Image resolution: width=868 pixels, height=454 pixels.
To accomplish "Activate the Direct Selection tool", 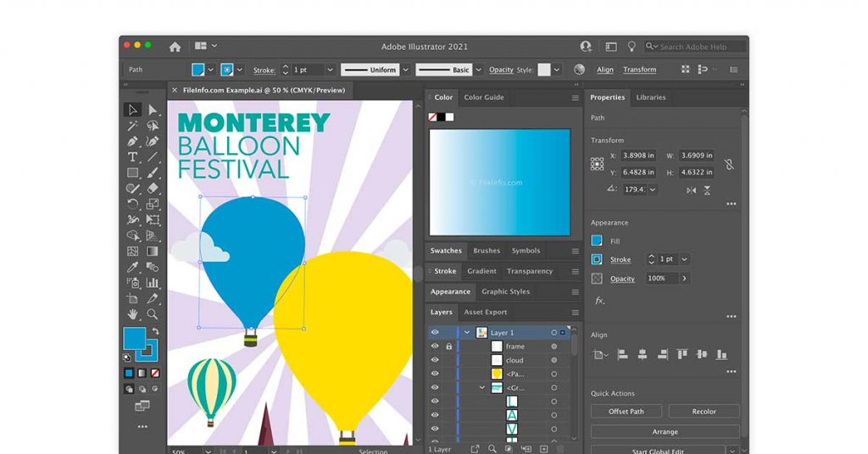I will [153, 110].
